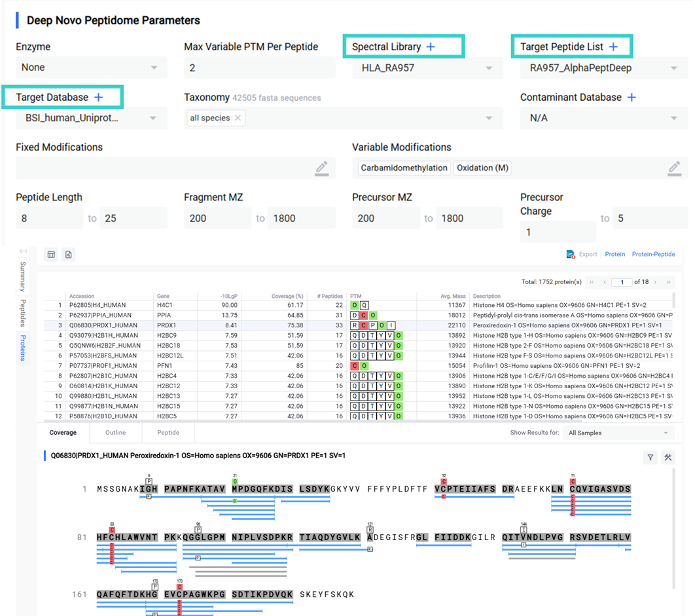This screenshot has height=616, width=693.
Task: Click plus icon next to Contaminant Database
Action: [631, 98]
